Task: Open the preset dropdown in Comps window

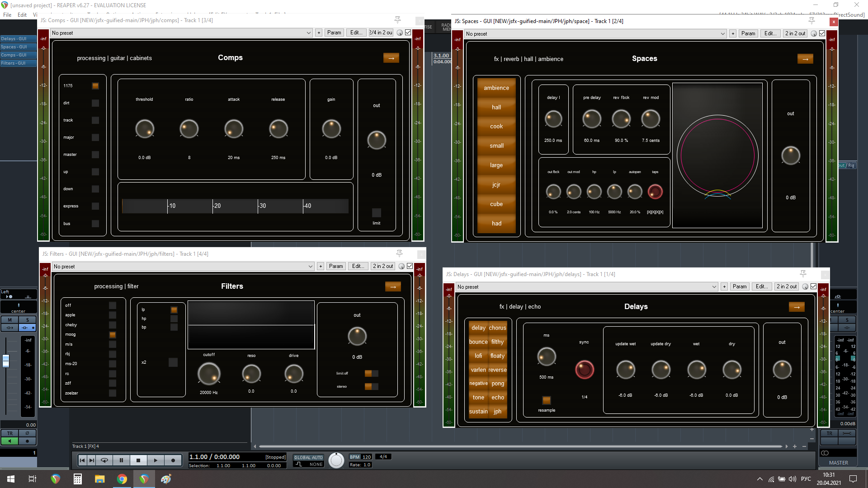Action: click(x=181, y=33)
